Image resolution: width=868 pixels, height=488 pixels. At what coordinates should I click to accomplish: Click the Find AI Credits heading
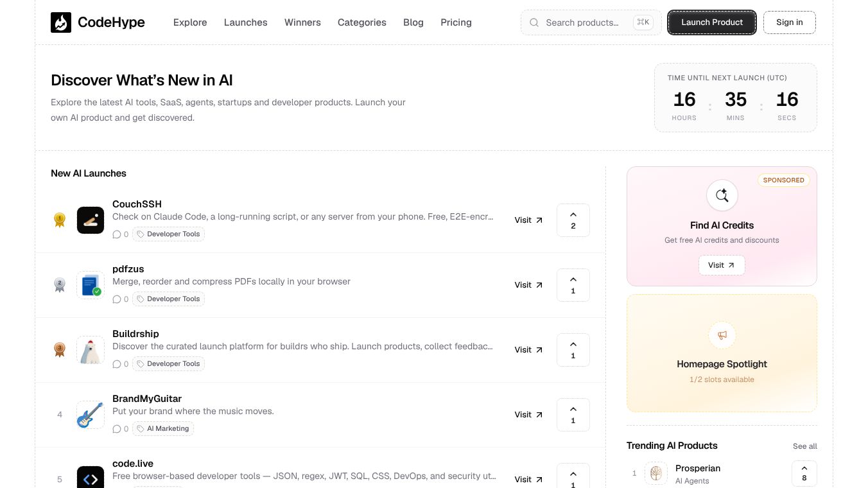(722, 225)
